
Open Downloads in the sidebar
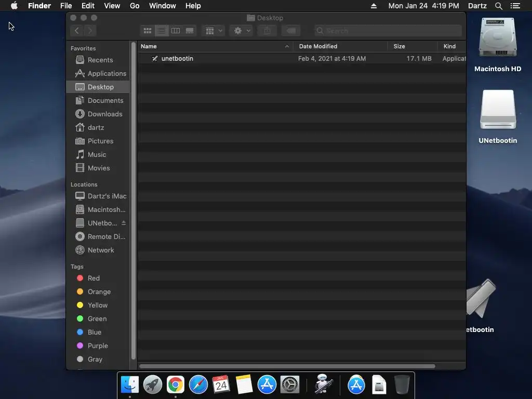click(98, 114)
